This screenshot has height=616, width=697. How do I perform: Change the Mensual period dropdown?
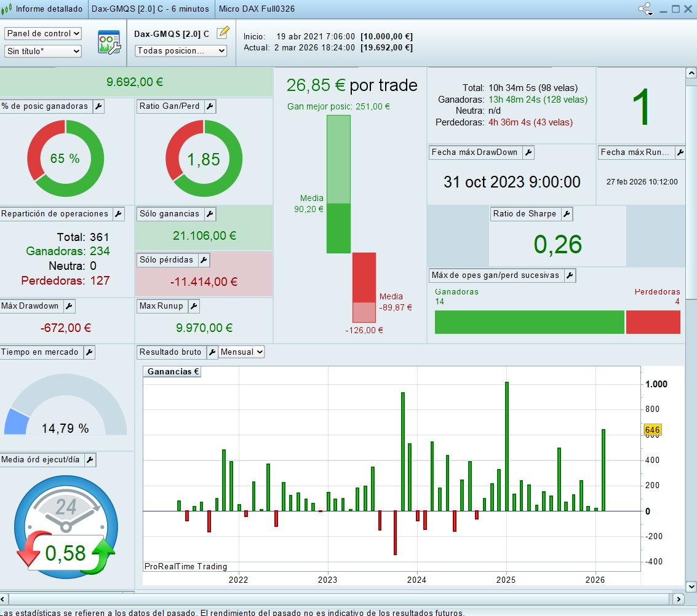(x=242, y=352)
